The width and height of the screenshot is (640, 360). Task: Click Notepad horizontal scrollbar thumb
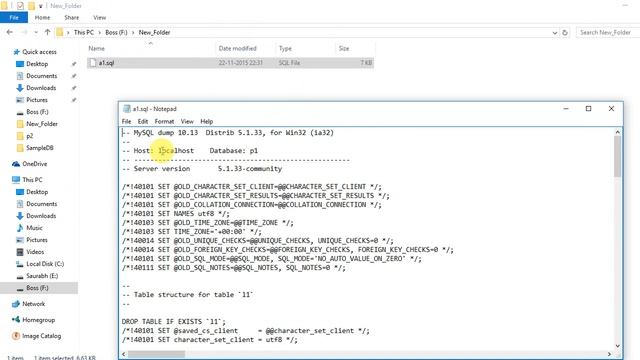pyautogui.click(x=156, y=354)
